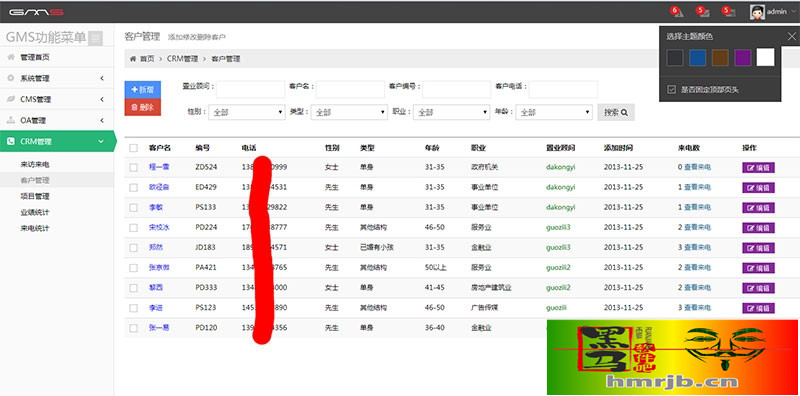Check the row checkbox for JD183
The height and width of the screenshot is (396, 800).
[x=134, y=248]
